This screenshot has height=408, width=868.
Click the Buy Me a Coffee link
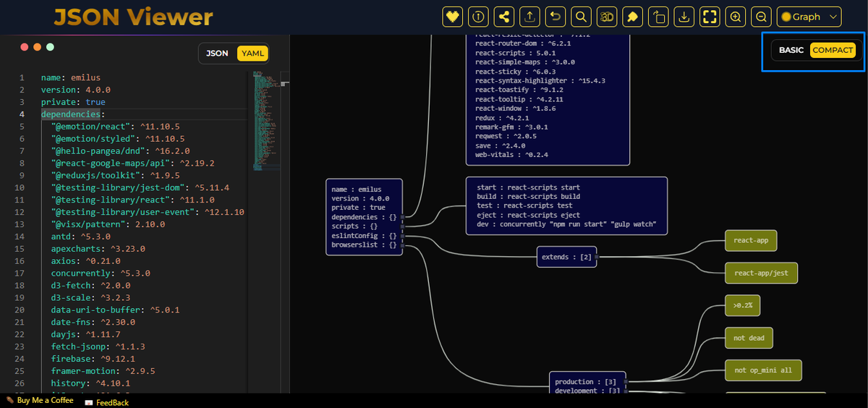pyautogui.click(x=40, y=401)
